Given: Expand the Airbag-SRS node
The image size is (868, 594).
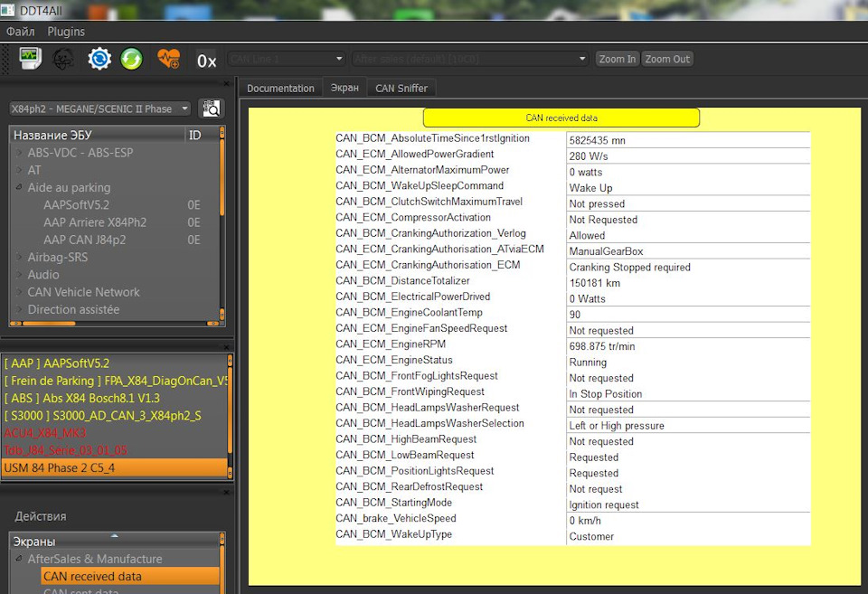Looking at the screenshot, I should (x=19, y=257).
